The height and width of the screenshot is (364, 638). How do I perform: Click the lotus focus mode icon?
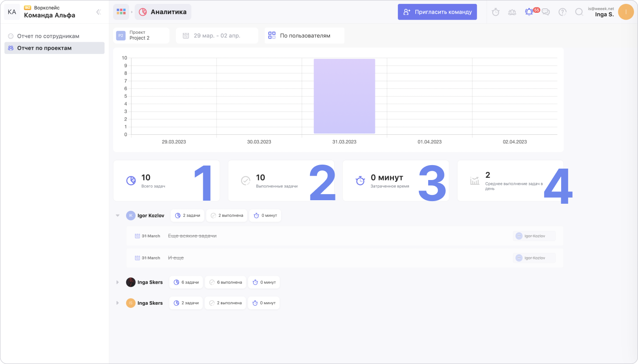click(x=512, y=12)
